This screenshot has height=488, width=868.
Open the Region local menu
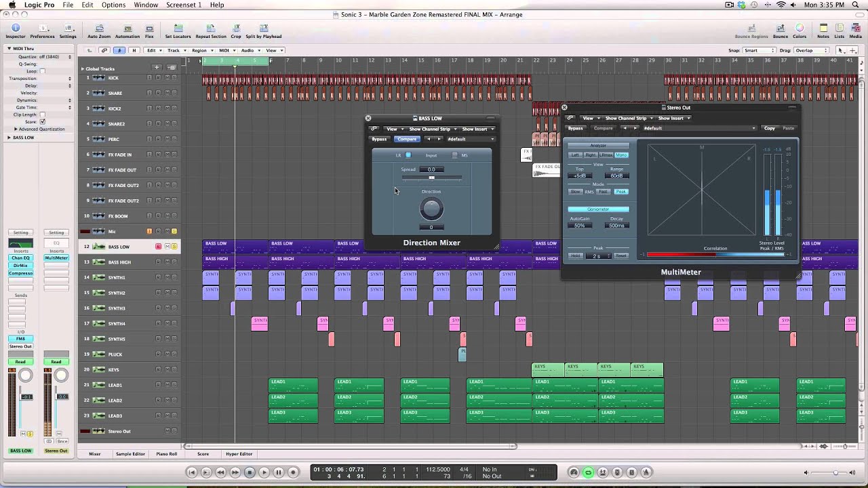(201, 50)
